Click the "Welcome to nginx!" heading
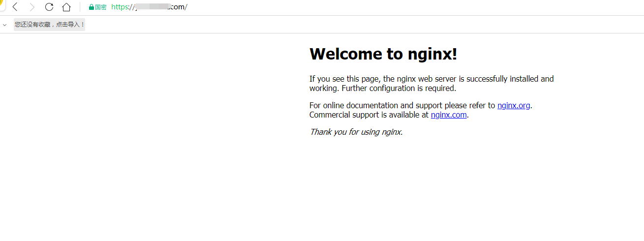 (x=383, y=54)
